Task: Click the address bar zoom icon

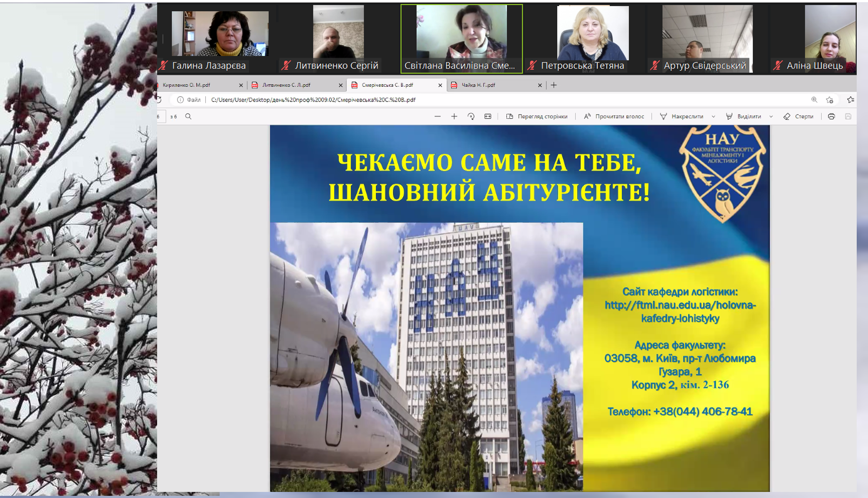Action: click(x=814, y=100)
